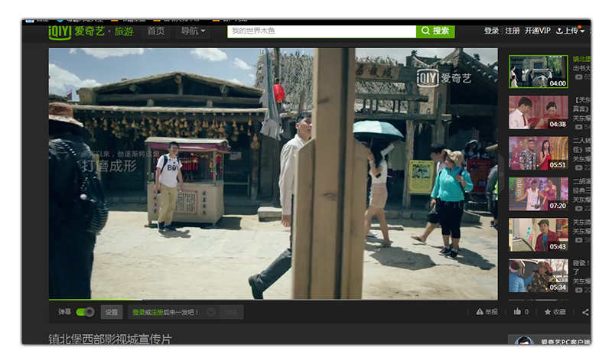This screenshot has width=612, height=364.
Task: Play the 07:20 sidebar video thumbnail
Action: coord(539,194)
